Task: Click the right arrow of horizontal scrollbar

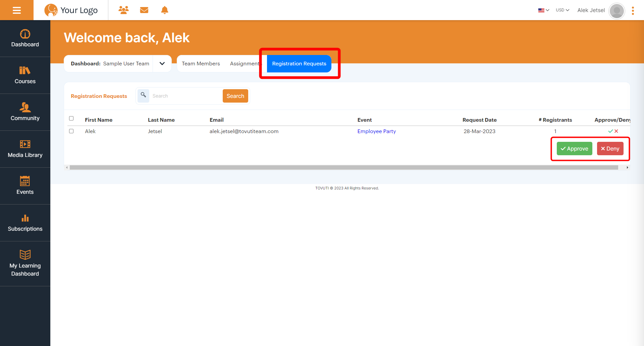Action: coord(627,167)
